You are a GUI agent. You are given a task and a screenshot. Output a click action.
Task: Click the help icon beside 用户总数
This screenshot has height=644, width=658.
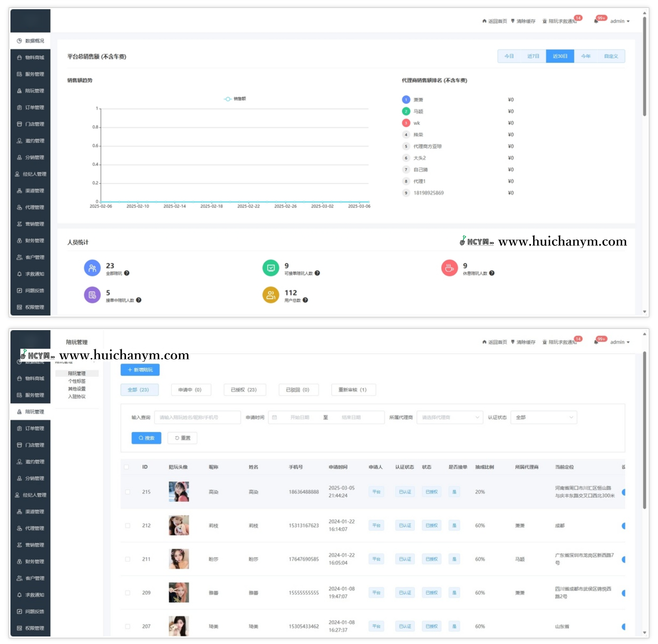(305, 300)
